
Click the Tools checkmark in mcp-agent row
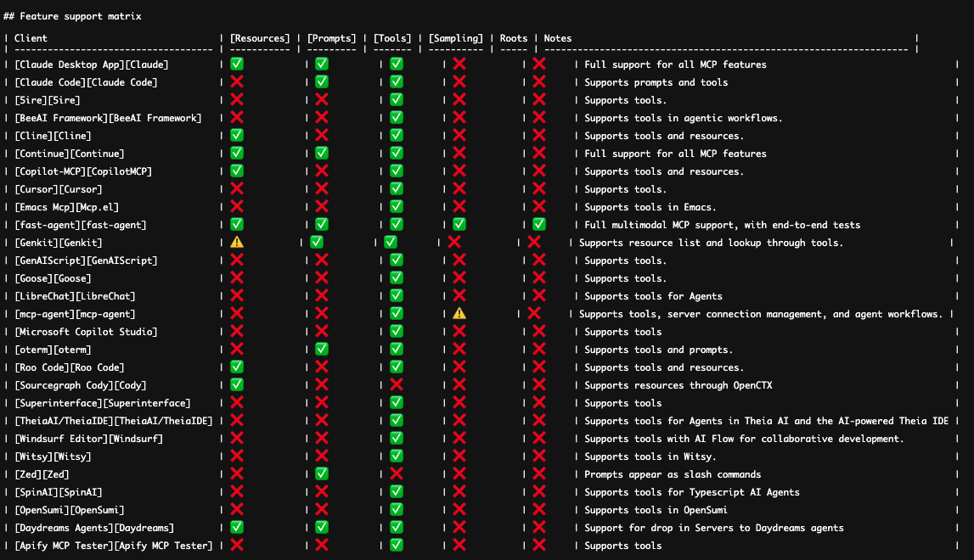397,314
